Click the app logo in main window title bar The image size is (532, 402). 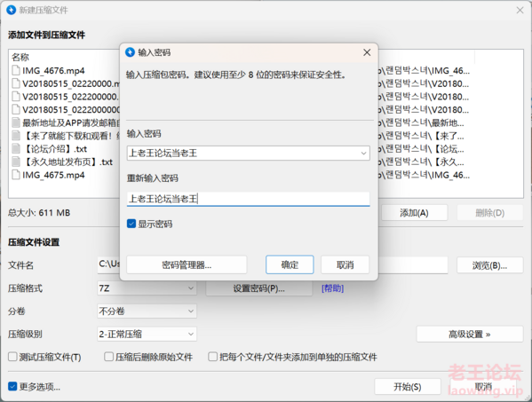point(12,10)
